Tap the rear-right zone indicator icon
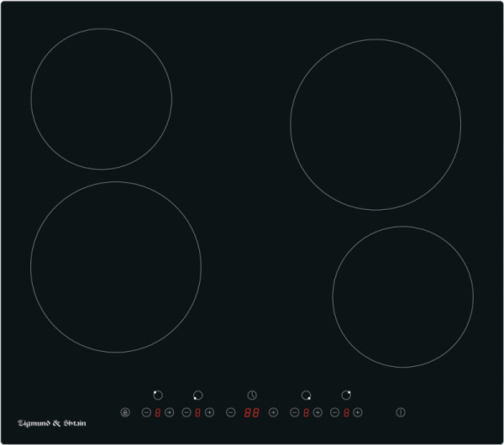 346,395
